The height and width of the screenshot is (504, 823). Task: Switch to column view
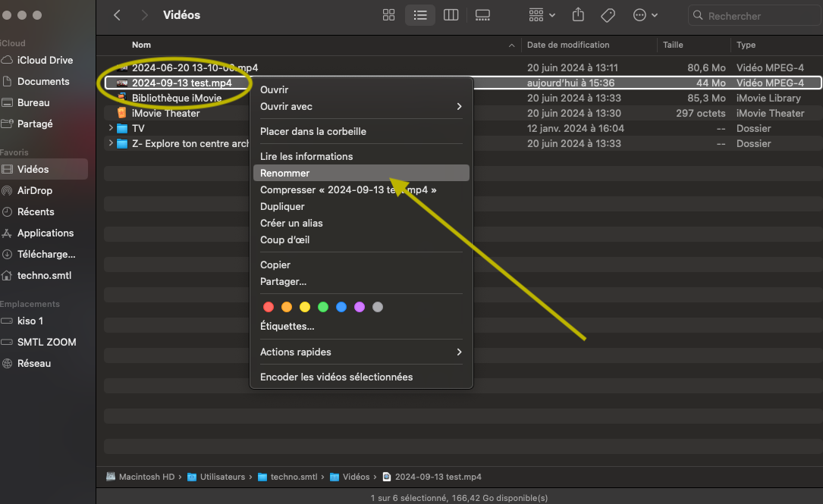coord(451,15)
